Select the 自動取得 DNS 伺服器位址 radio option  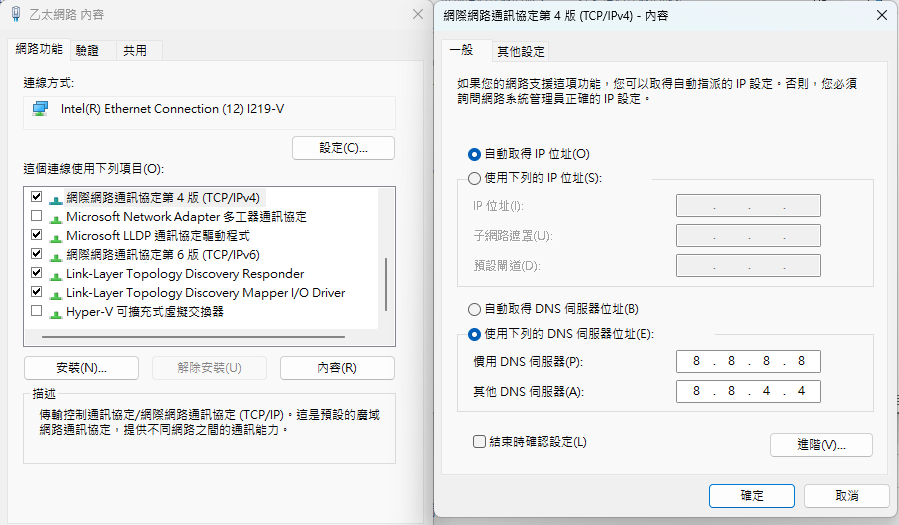[475, 310]
